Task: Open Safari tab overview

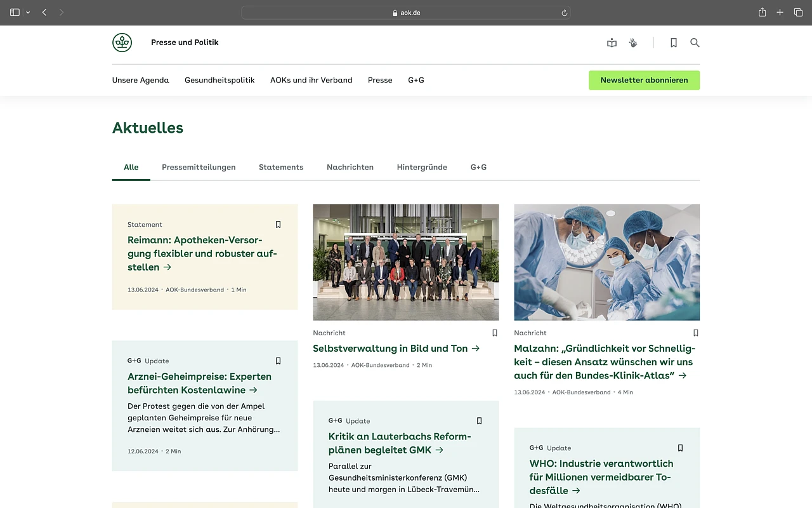Action: [x=798, y=13]
